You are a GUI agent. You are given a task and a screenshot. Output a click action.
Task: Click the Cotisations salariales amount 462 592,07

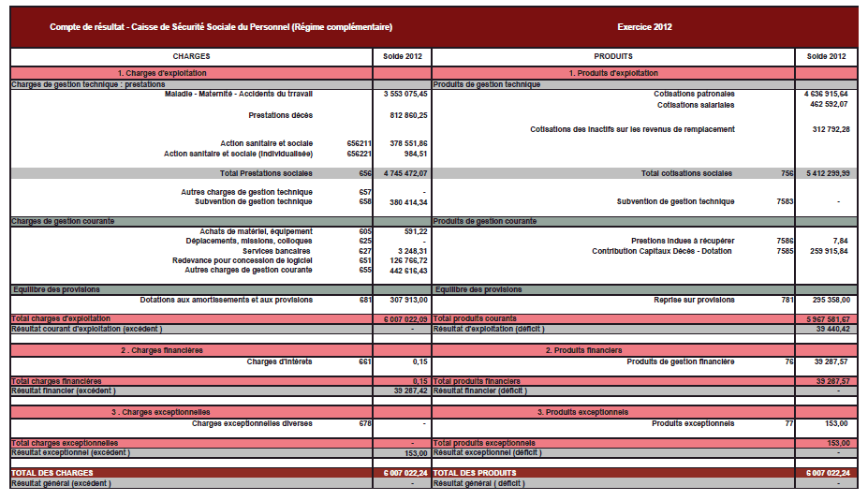click(830, 105)
